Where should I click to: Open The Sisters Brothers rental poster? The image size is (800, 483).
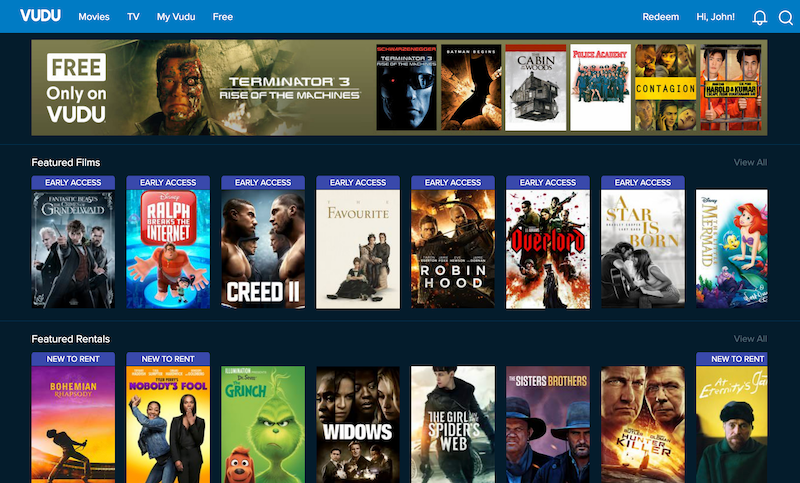[x=547, y=424]
